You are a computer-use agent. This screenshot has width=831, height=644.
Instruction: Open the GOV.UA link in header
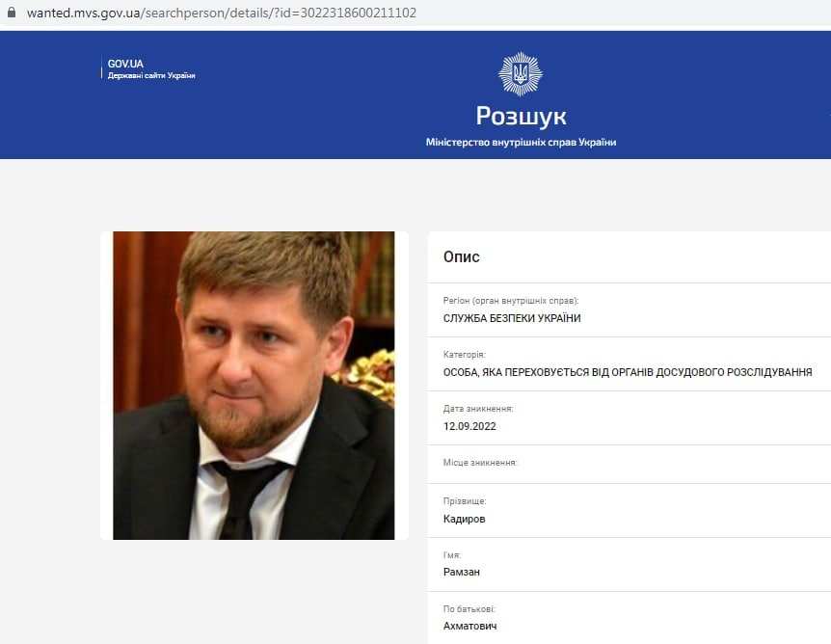point(125,64)
